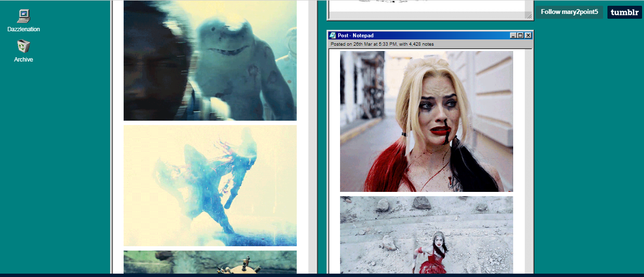The width and height of the screenshot is (644, 277).
Task: Minimize the Post - Notepad window
Action: point(514,35)
